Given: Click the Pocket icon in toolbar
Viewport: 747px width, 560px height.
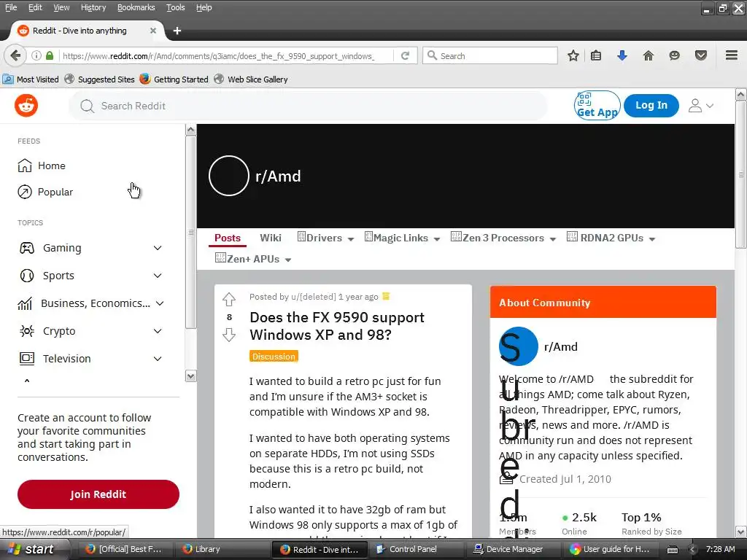Looking at the screenshot, I should coord(700,55).
